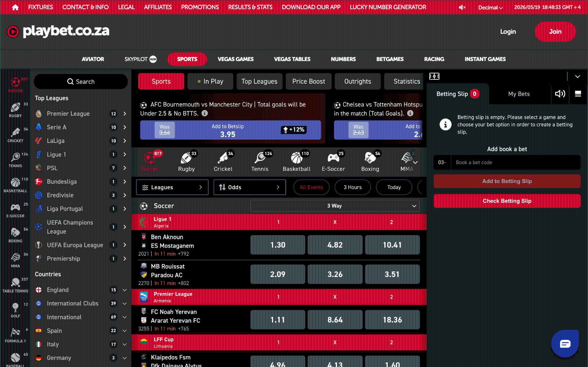This screenshot has width=588, height=367.
Task: Select Table Tennis in the left sidebar
Action: [x=15, y=285]
